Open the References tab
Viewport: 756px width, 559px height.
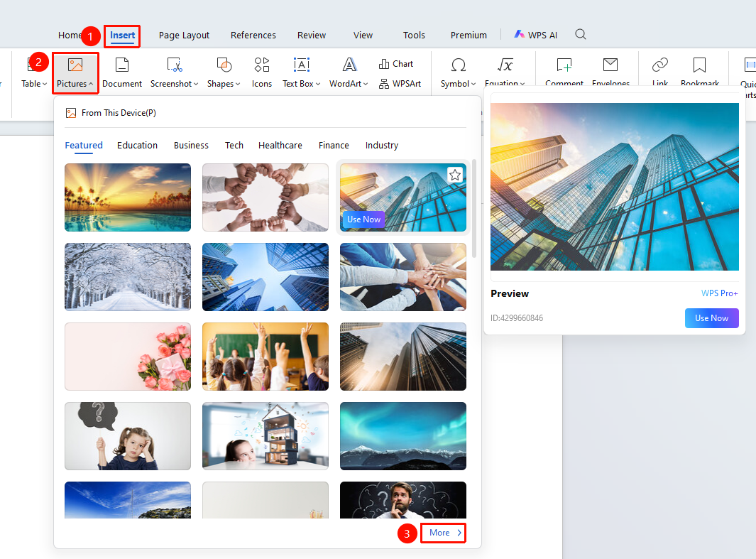(x=253, y=36)
